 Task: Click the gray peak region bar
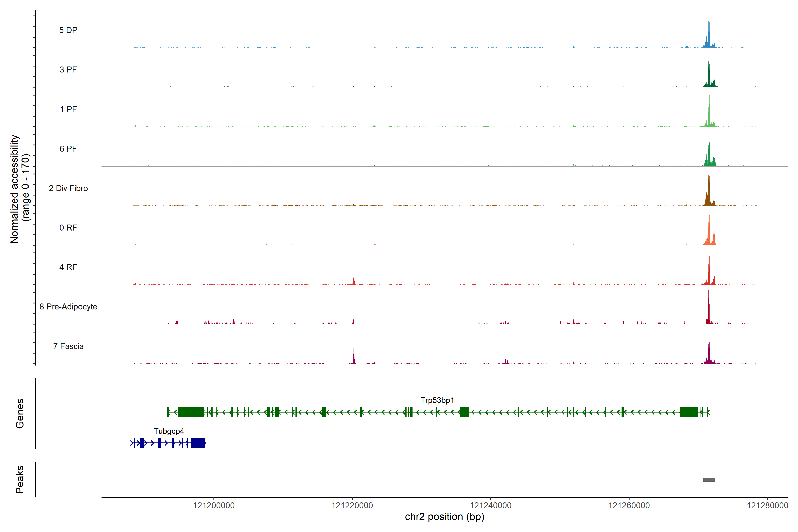pyautogui.click(x=709, y=480)
